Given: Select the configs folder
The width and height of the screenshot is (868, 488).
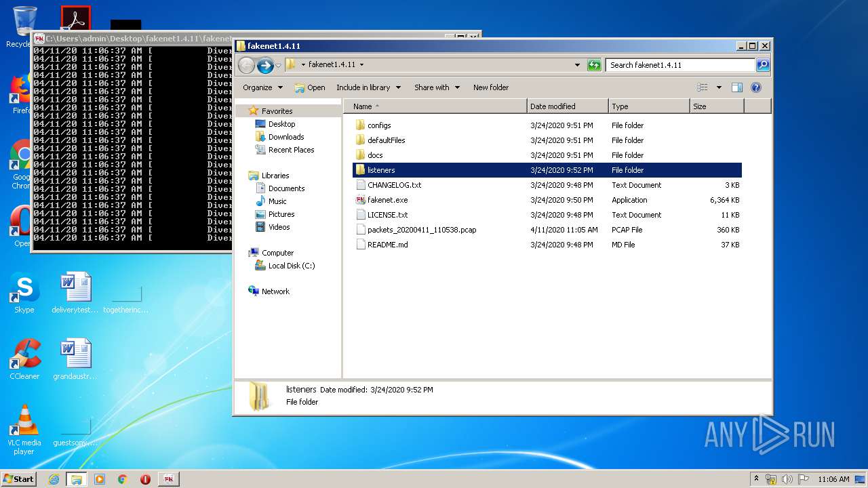Looking at the screenshot, I should pyautogui.click(x=547, y=125).
